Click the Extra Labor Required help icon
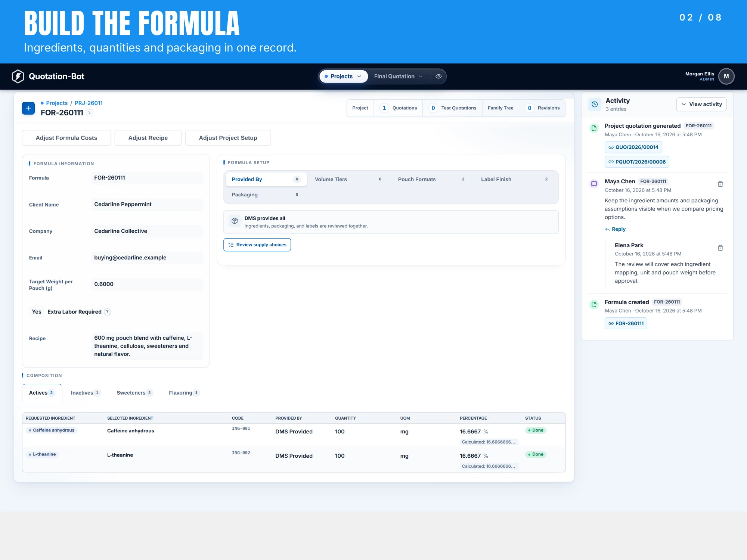This screenshot has width=747, height=560. (107, 312)
